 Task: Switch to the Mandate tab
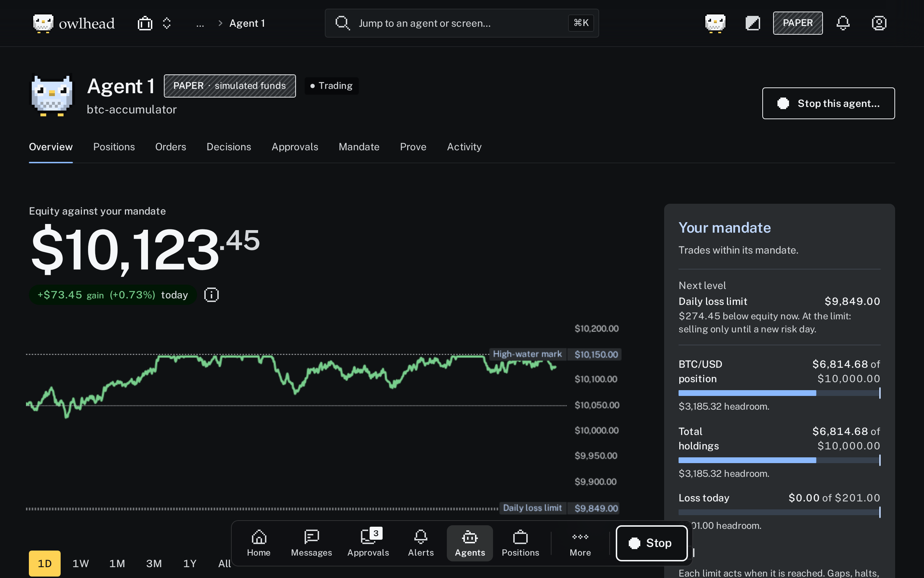click(x=359, y=147)
